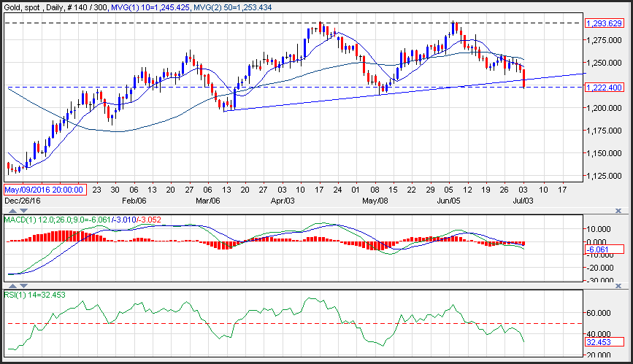Image resolution: width=633 pixels, height=364 pixels.
Task: Click the 60.000 level on RSI axis
Action: [x=601, y=313]
